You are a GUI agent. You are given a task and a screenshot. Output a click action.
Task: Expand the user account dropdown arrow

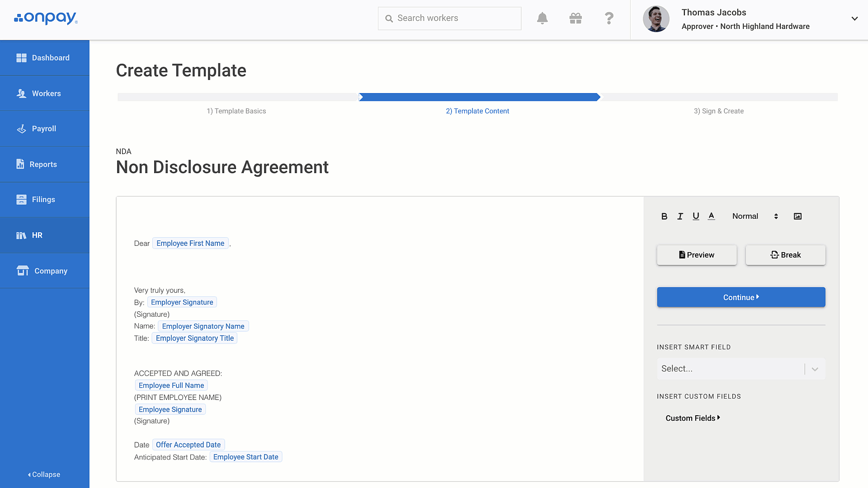854,19
